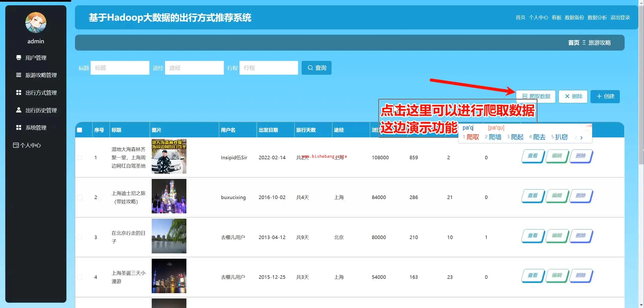Viewport: 644px width, 308px height.
Task: Toggle the select-all checkbox in table header
Action: coord(79,130)
